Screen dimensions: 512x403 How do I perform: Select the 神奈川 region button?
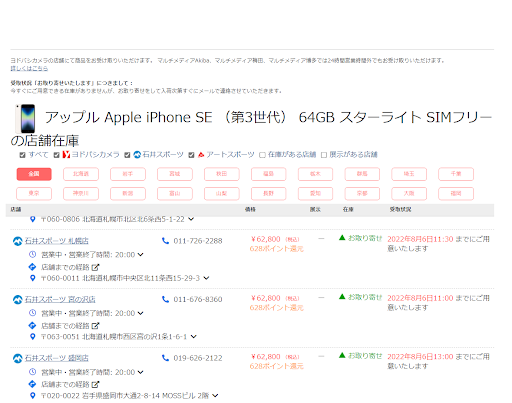pyautogui.click(x=81, y=194)
